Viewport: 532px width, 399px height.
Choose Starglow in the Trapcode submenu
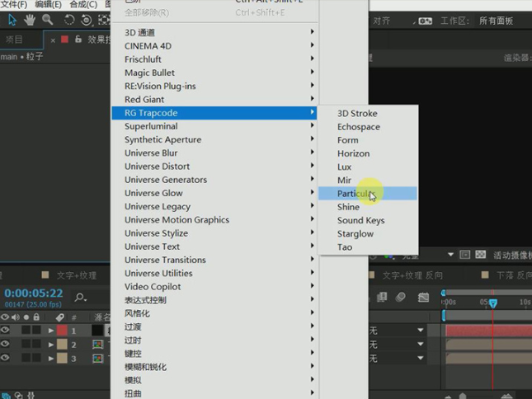367,233
